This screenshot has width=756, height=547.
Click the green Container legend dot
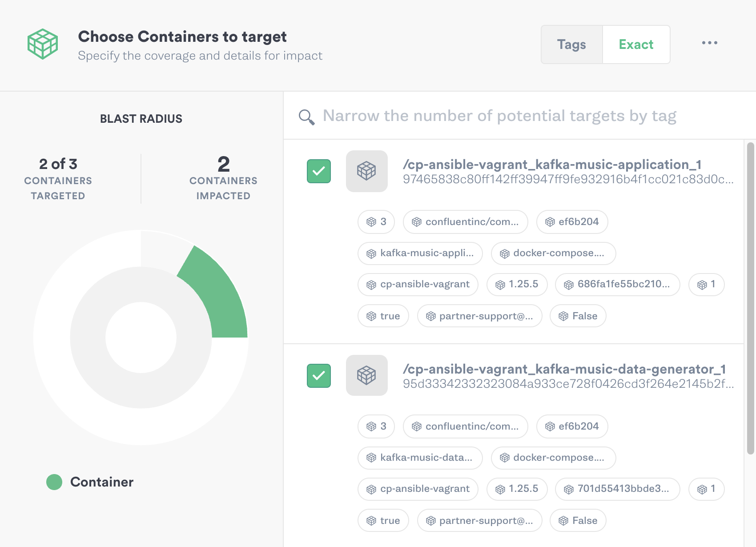click(x=54, y=482)
